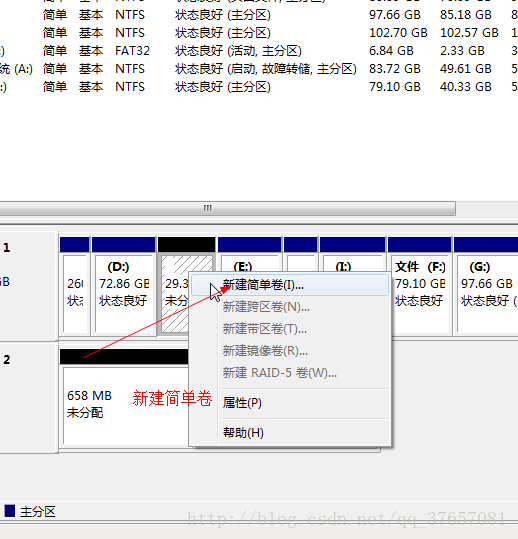
Task: Click the 79.10 GB capacity cell in volume list
Action: 395,87
